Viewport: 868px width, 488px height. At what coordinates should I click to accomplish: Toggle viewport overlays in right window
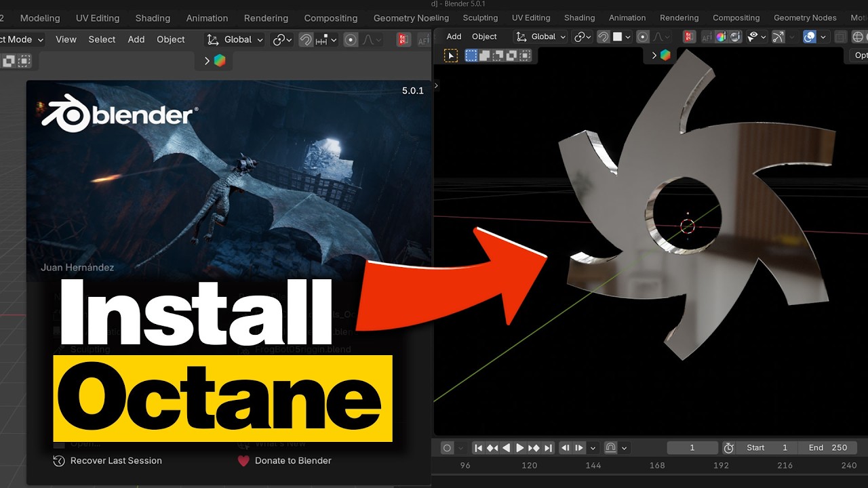pyautogui.click(x=809, y=37)
